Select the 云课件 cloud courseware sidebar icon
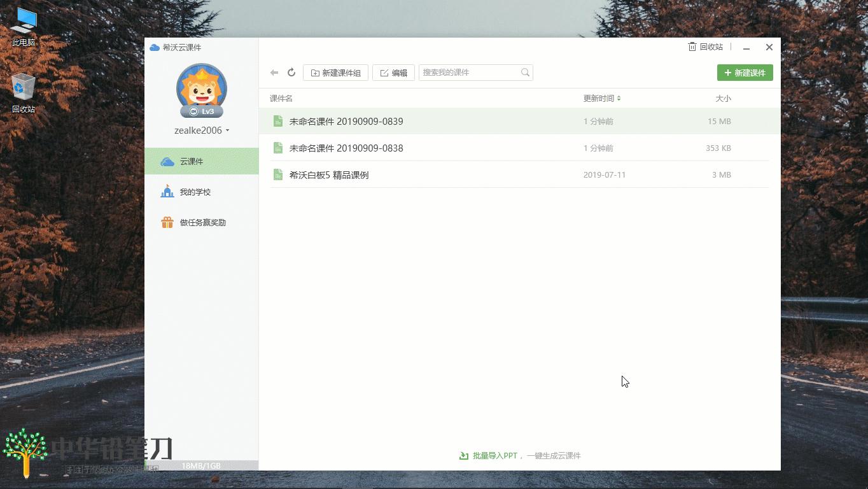Image resolution: width=868 pixels, height=489 pixels. pos(167,161)
